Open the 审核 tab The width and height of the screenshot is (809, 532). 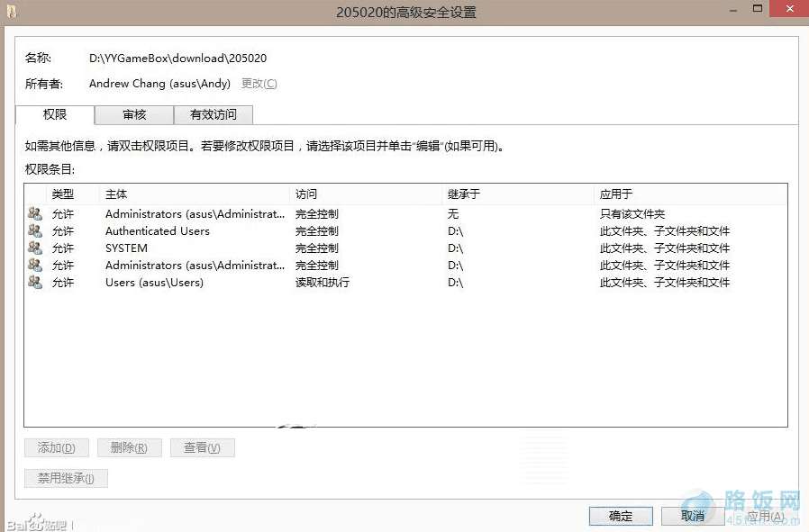(x=134, y=114)
